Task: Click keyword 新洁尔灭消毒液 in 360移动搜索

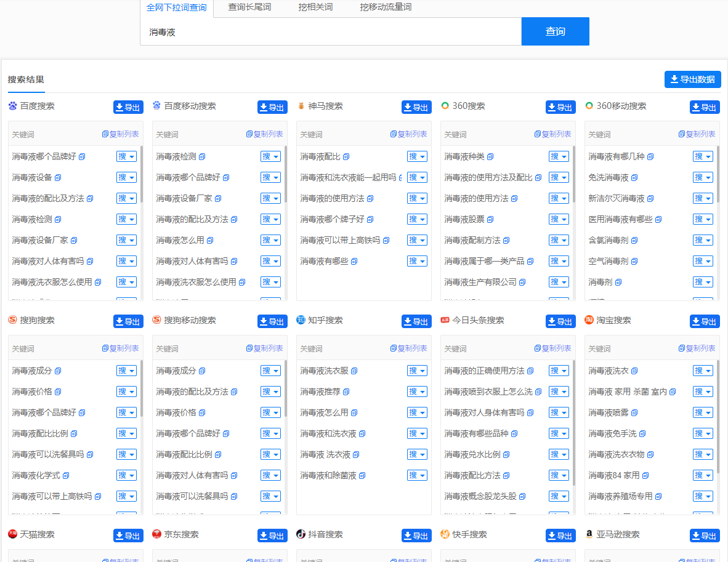Action: pos(616,199)
